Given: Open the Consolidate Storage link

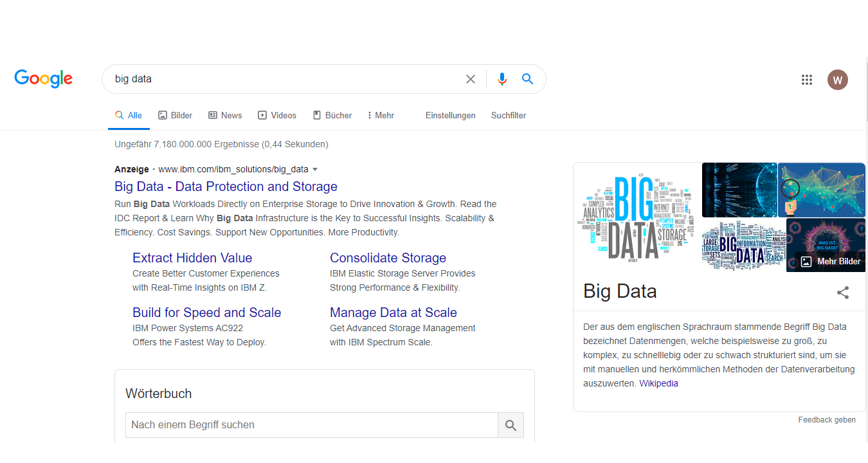Looking at the screenshot, I should (x=388, y=258).
